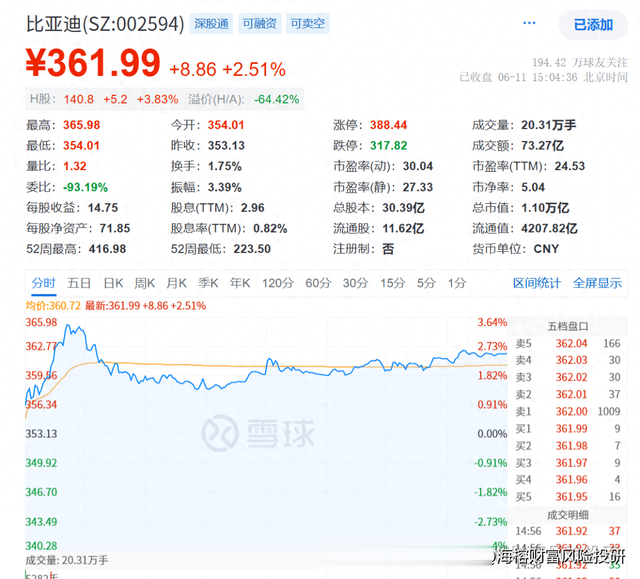Click the 卖3 order row at 362.02
640x579 pixels.
click(567, 377)
